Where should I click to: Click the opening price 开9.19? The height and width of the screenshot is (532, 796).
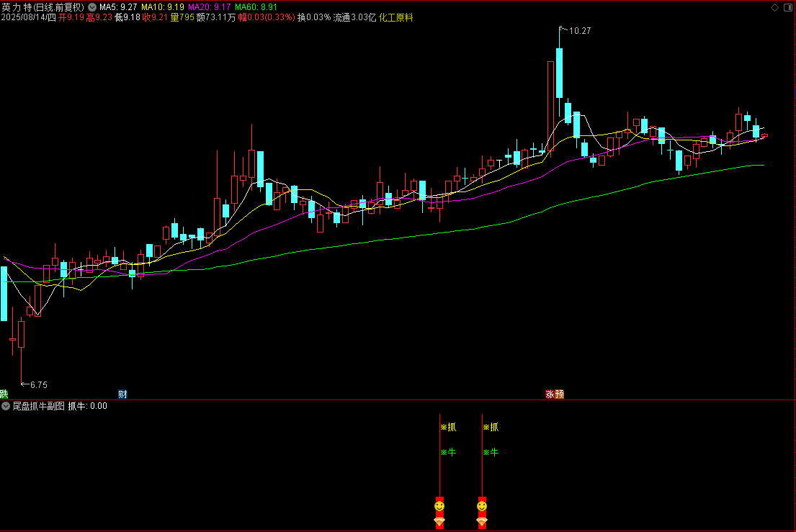(71, 17)
